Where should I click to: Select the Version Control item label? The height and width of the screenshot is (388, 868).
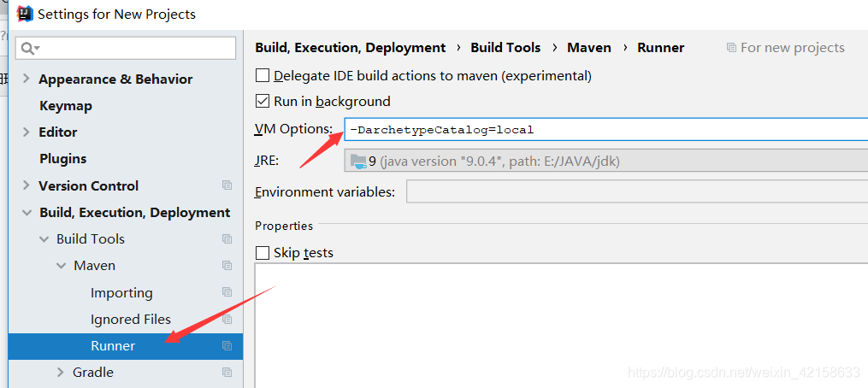click(x=89, y=186)
